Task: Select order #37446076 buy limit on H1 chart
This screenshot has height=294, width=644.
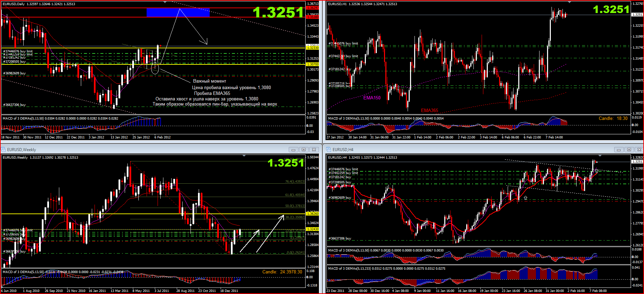Action: click(x=343, y=44)
